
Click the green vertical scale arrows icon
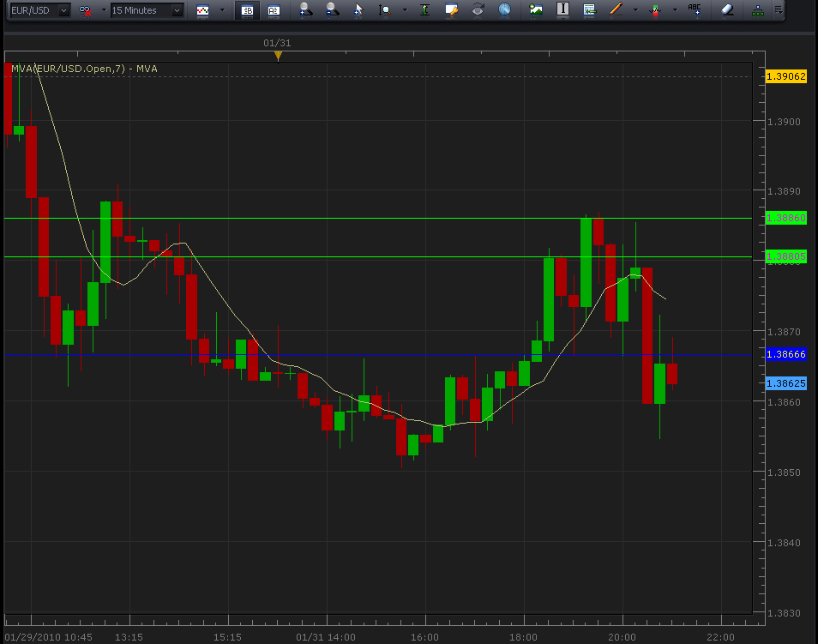(x=424, y=9)
